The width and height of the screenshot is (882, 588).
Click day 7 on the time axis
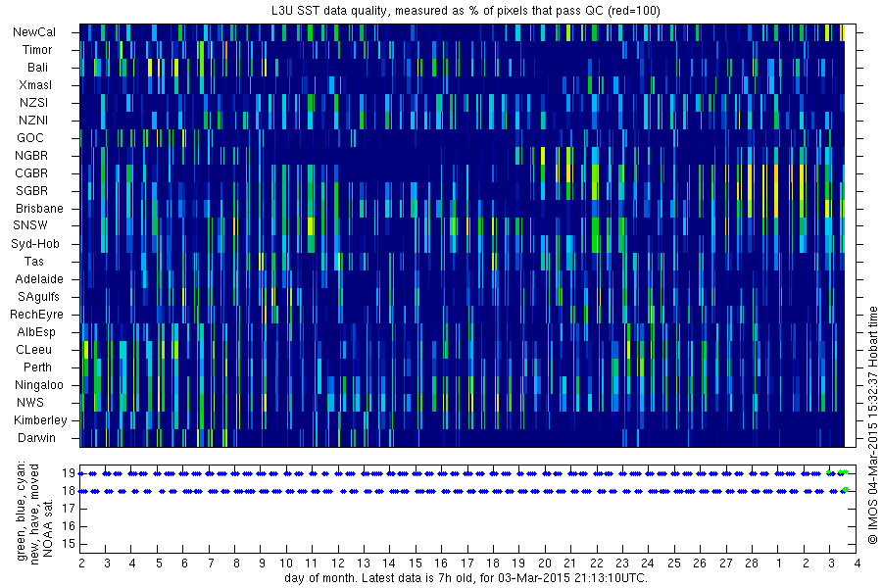211,563
